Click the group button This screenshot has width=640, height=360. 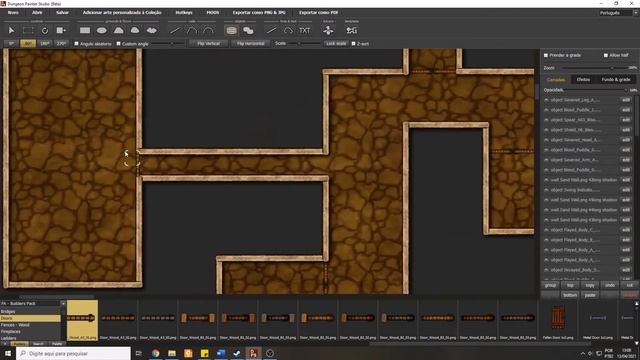click(x=550, y=285)
